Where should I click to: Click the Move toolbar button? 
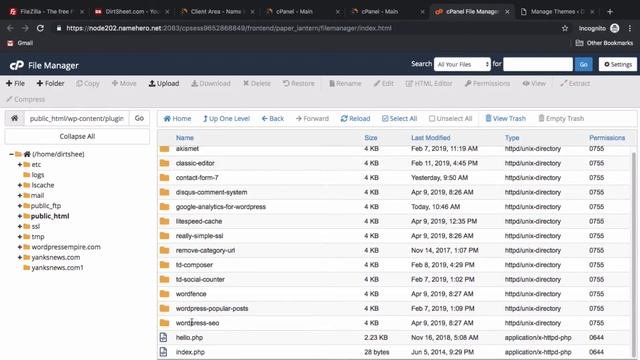pos(124,83)
